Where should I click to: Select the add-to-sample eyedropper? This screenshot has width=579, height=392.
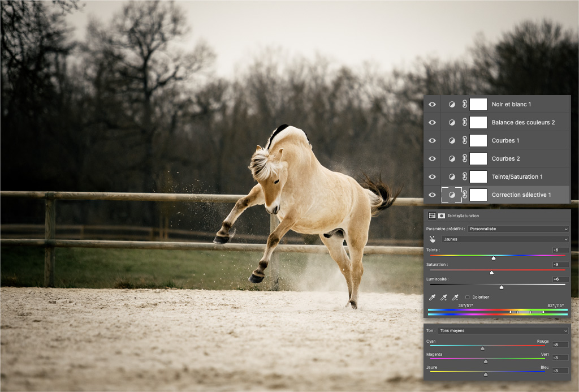click(x=444, y=297)
